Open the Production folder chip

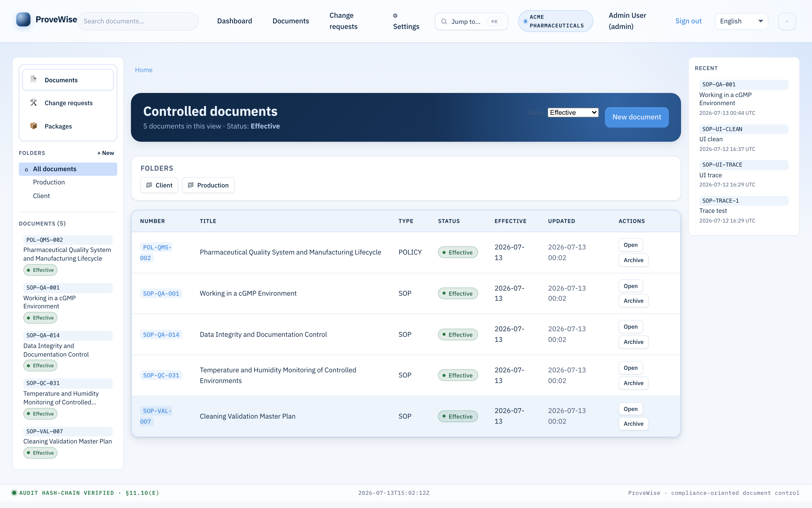click(x=208, y=185)
